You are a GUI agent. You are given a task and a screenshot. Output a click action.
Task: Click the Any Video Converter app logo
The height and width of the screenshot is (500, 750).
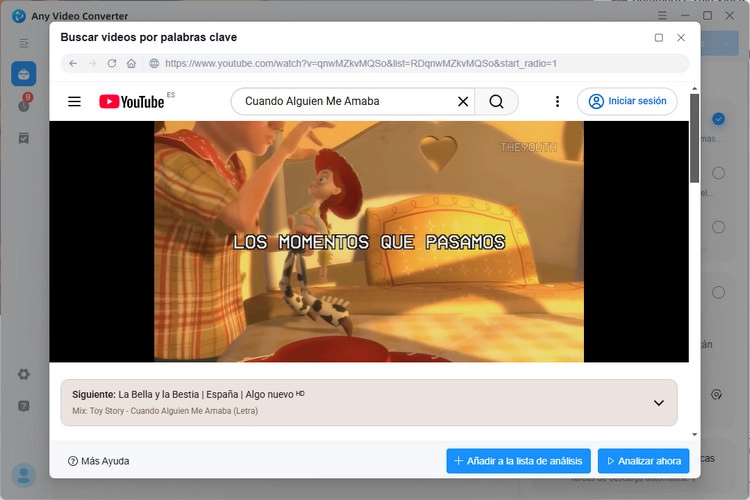click(19, 16)
